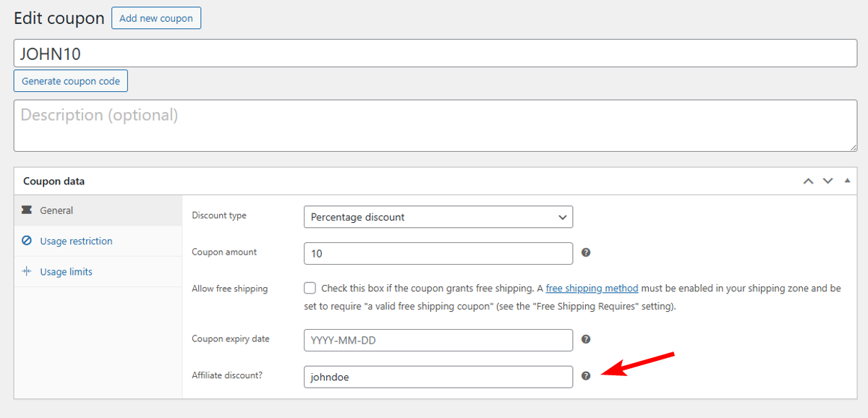Open the Usage limits tab
868x418 pixels.
(66, 272)
